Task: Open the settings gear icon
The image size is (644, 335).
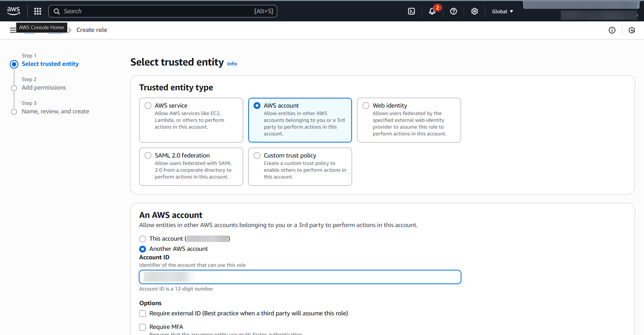Action: [474, 11]
